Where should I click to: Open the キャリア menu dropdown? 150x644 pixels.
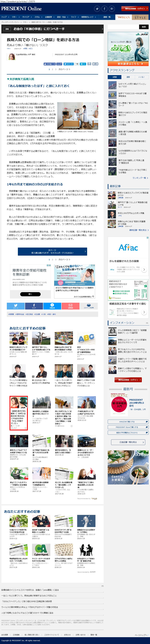[x=27, y=17]
